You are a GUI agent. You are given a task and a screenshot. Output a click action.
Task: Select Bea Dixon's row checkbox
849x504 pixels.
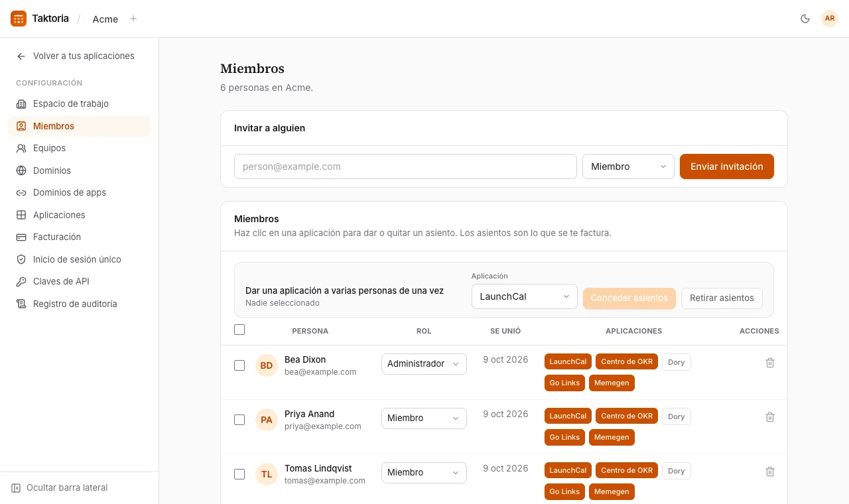(239, 365)
